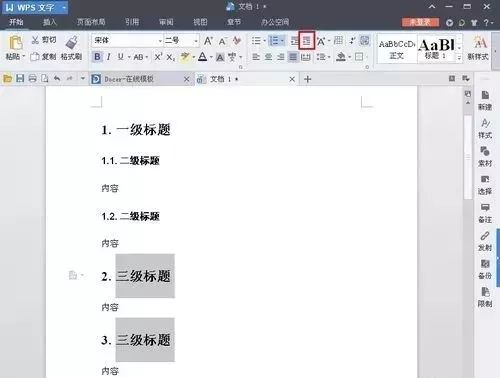Image resolution: width=500 pixels, height=378 pixels.
Task: Click the Format Painter brush icon
Action: pyautogui.click(x=72, y=42)
